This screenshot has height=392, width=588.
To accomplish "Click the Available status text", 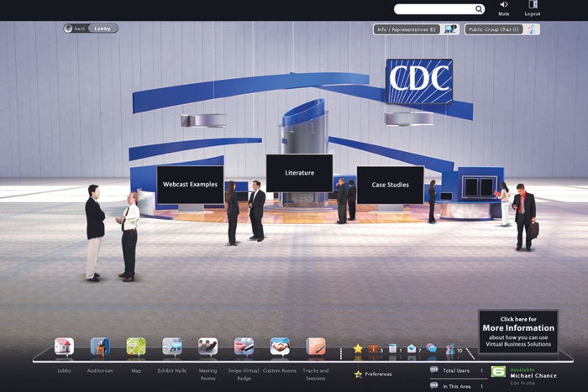I will point(522,369).
